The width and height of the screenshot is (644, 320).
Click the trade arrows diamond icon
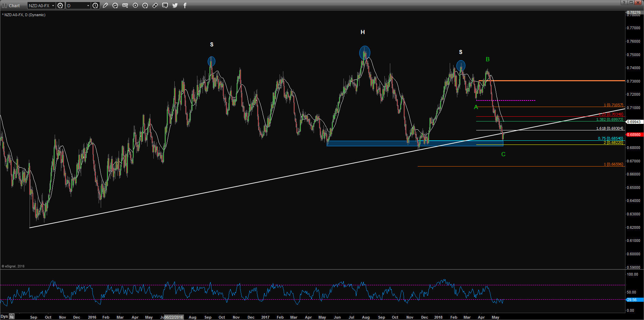[155, 6]
